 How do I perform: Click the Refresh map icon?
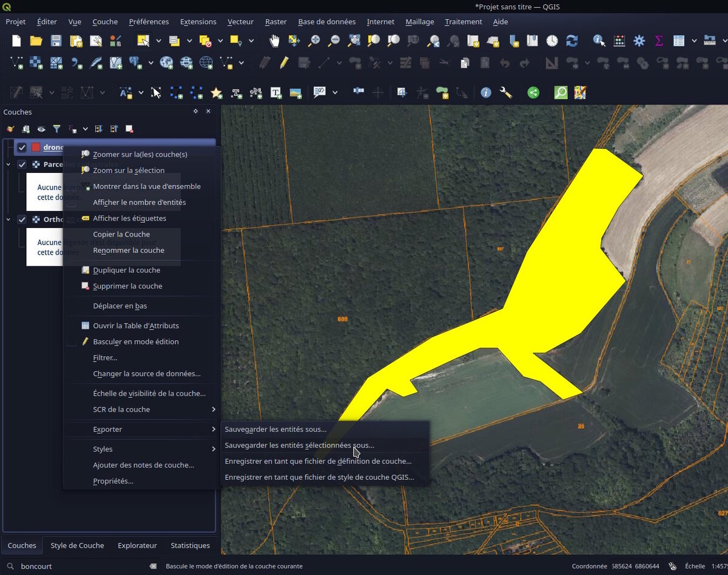coord(571,41)
